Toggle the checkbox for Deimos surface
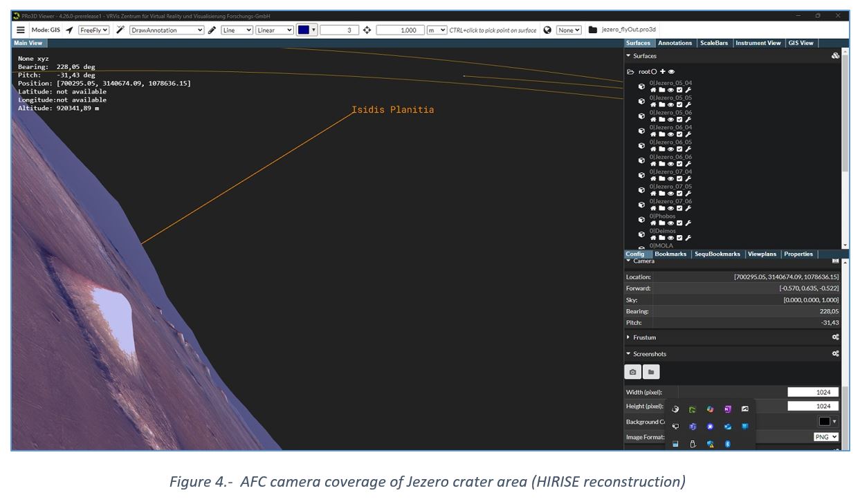 tap(679, 238)
